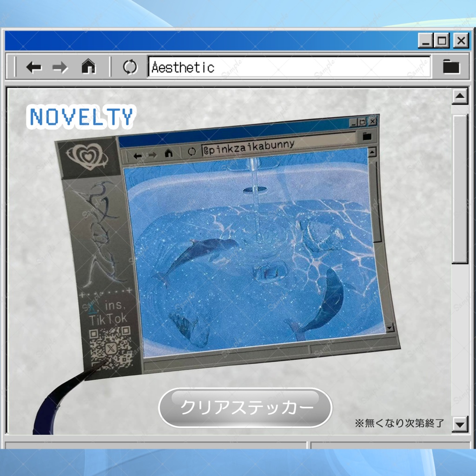
Task: Click the folder icon on the sticker window toolbar
Action: 368,136
